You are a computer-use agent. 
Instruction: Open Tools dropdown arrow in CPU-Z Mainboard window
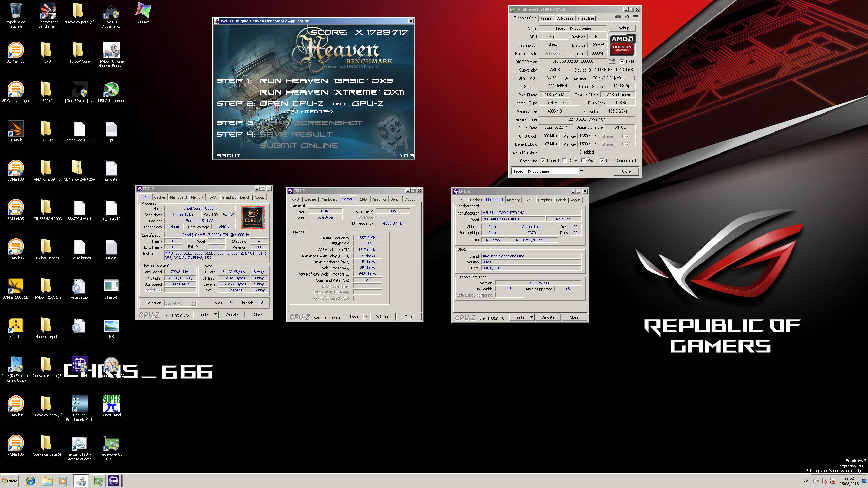coord(531,317)
